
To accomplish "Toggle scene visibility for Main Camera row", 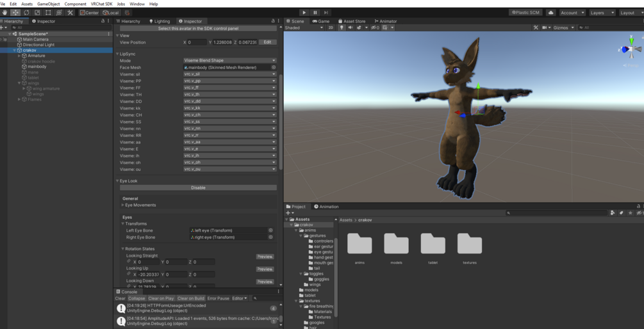I will point(2,40).
